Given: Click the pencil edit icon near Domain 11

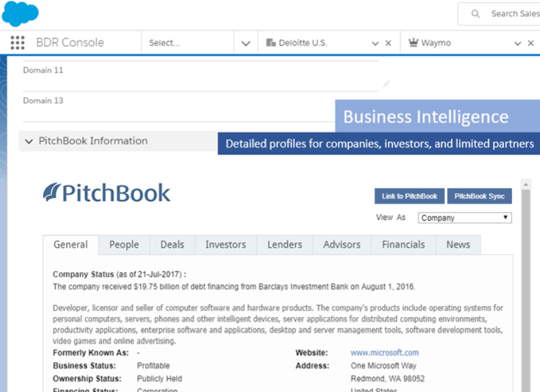Looking at the screenshot, I should pyautogui.click(x=386, y=84).
